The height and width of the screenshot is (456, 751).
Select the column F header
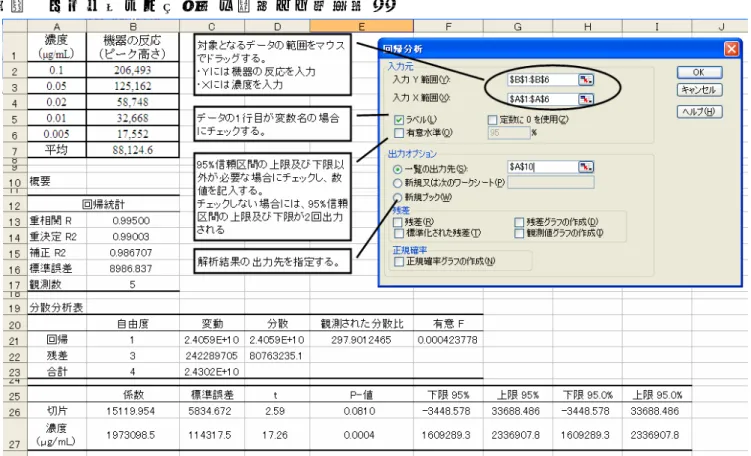click(448, 26)
